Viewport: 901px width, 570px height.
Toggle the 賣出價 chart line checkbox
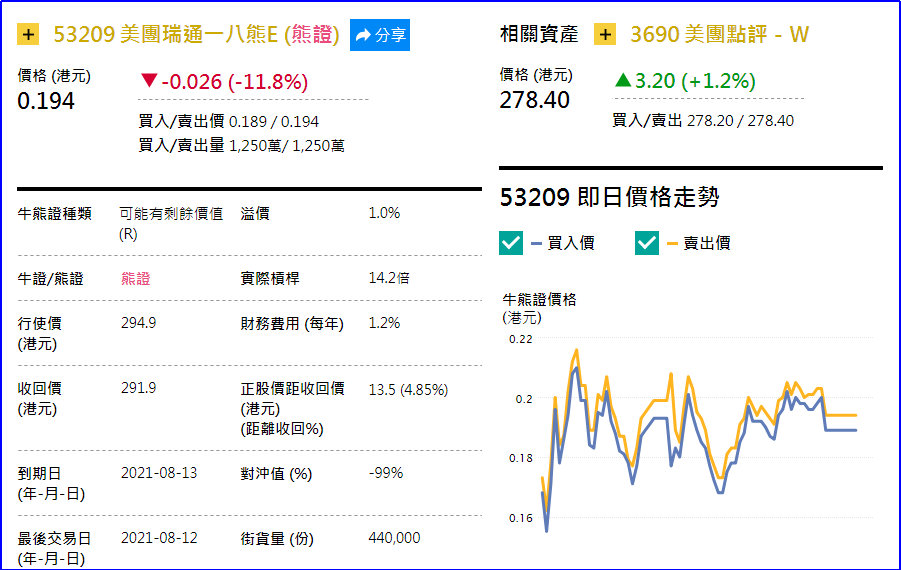pyautogui.click(x=646, y=243)
